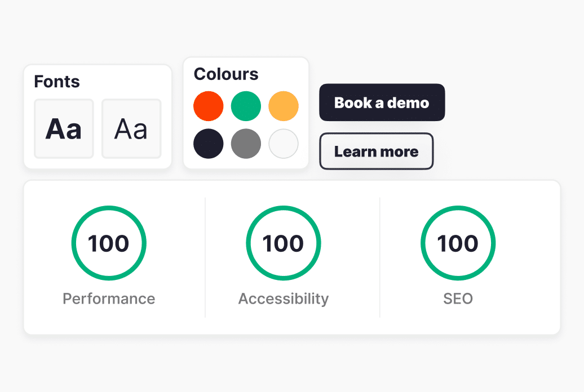The width and height of the screenshot is (584, 392).
Task: Select the gray color swatch
Action: click(x=246, y=144)
